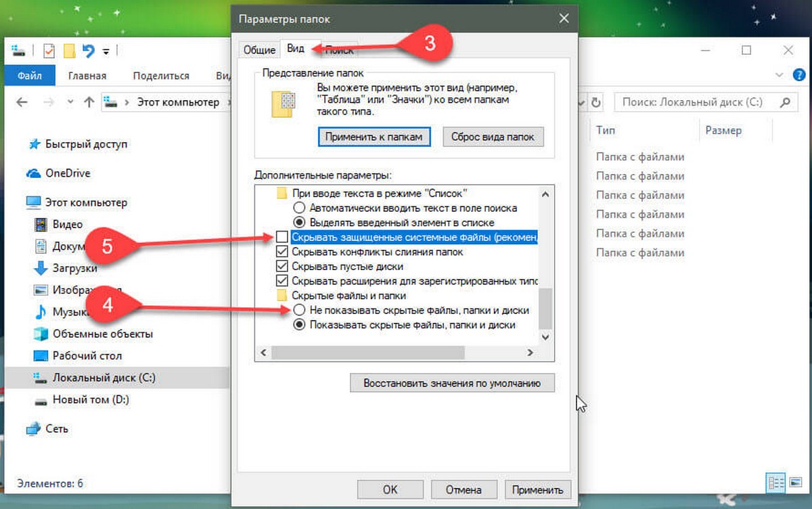Select Показывать скрытые файлы, папки и диски
Viewport: 812px width, 509px height.
[x=298, y=325]
